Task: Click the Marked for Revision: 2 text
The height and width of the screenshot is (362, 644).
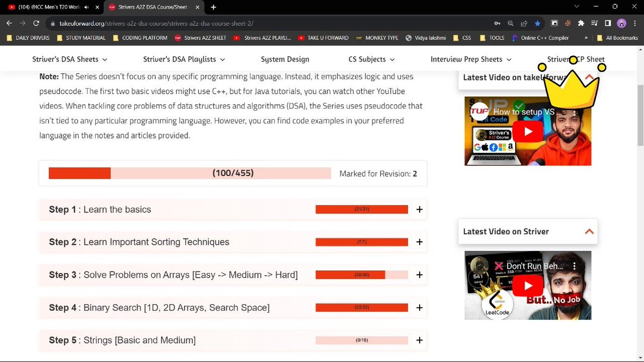Action: pyautogui.click(x=378, y=174)
